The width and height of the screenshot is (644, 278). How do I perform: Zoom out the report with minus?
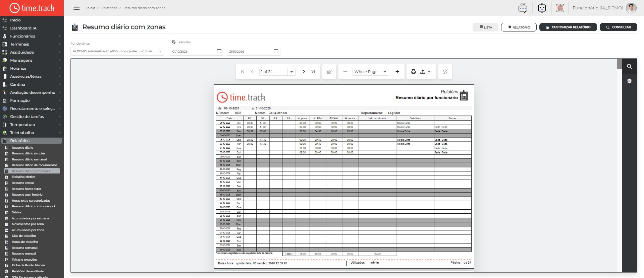345,72
